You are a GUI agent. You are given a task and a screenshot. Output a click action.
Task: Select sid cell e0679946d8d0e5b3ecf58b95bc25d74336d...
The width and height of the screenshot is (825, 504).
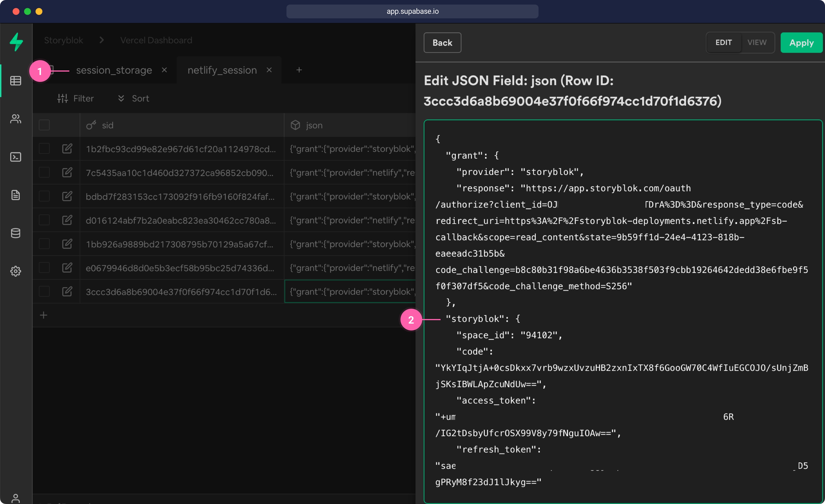pyautogui.click(x=182, y=268)
